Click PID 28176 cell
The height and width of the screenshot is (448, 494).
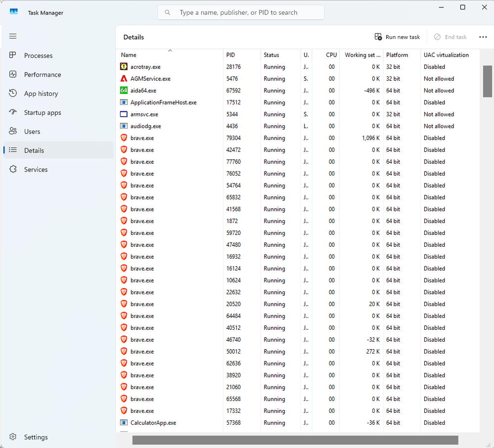(233, 66)
